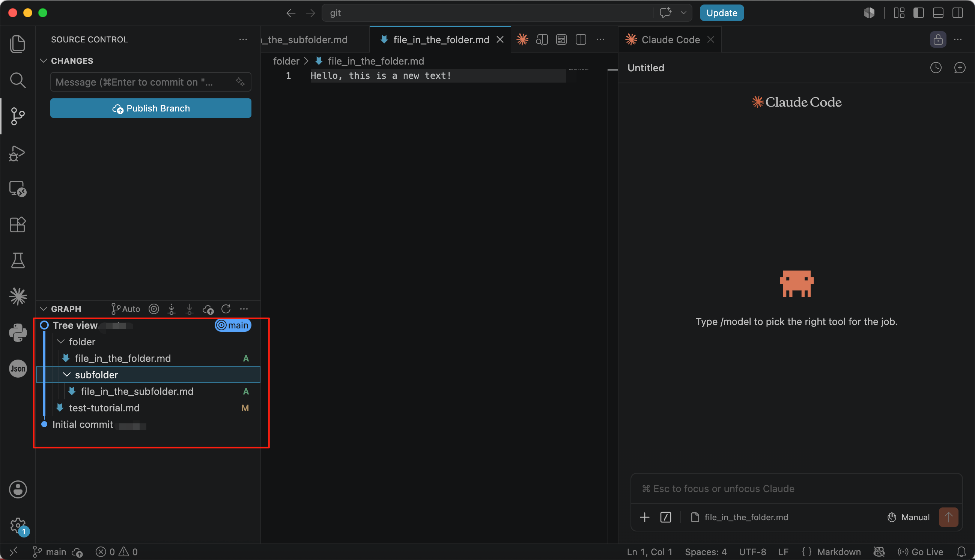Start a new Claude Code conversation

coord(960,68)
